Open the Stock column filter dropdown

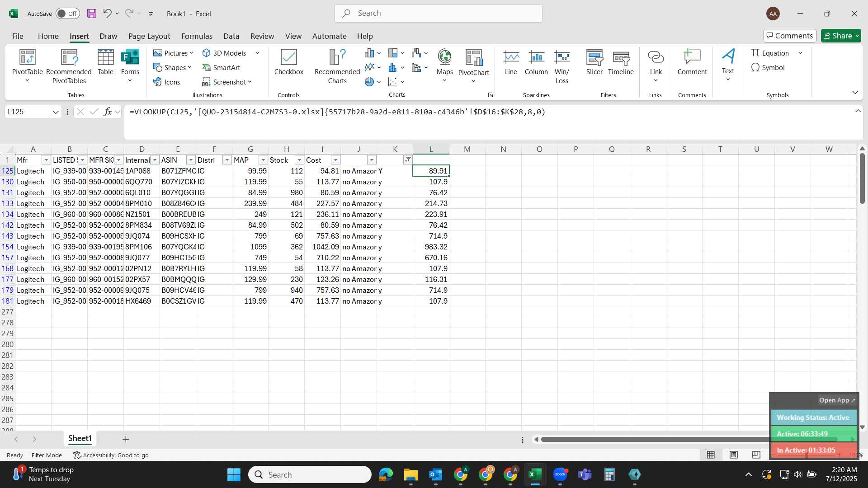point(299,160)
